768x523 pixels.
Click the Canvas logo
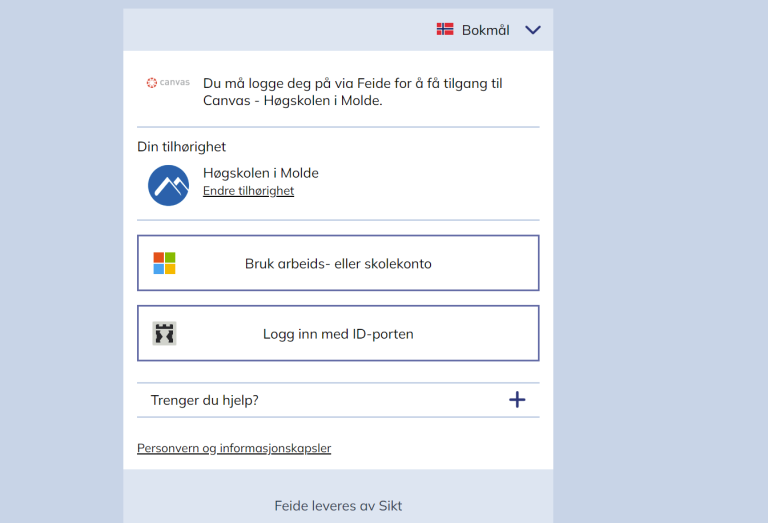coord(167,83)
